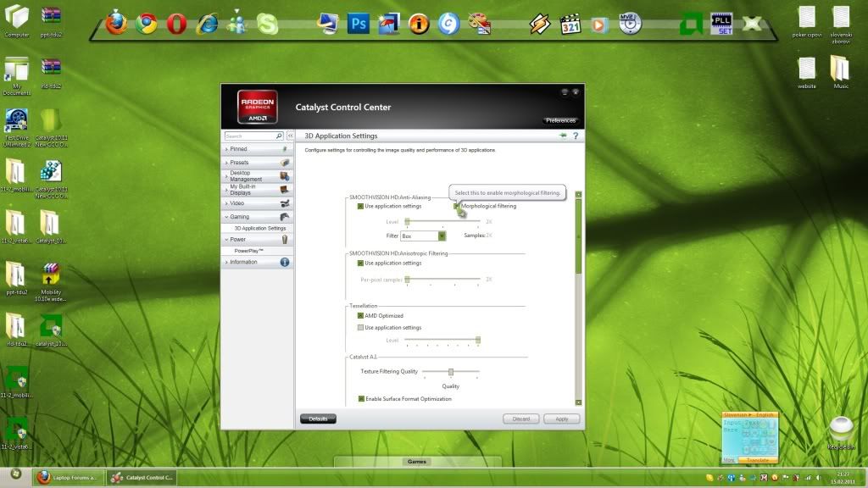Click the taskbar clock
The width and height of the screenshot is (868, 488).
tap(843, 478)
